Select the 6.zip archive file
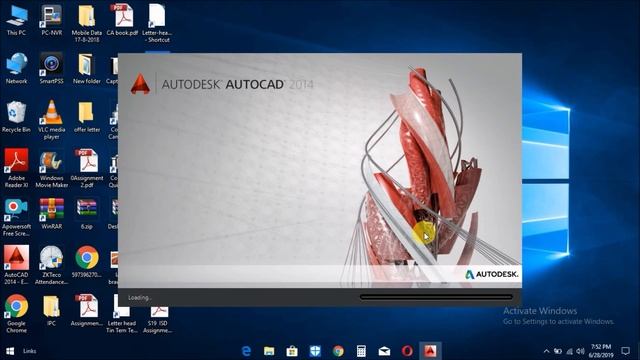 coord(87,213)
